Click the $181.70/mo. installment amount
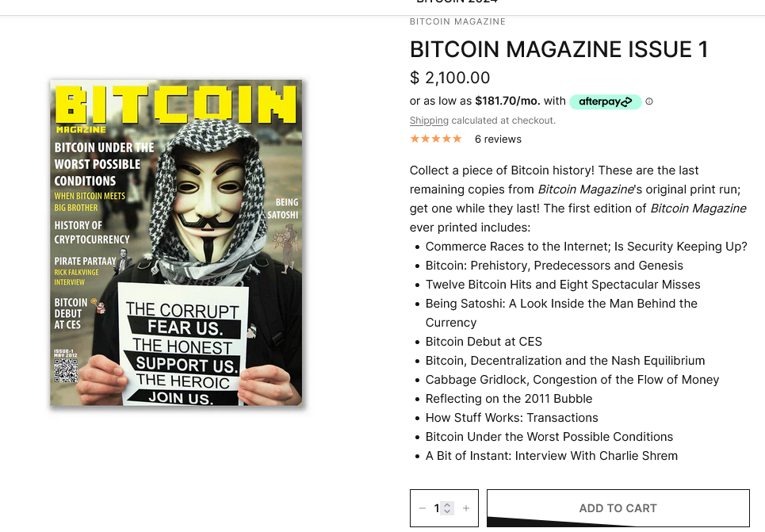This screenshot has height=532, width=765. coord(507,101)
